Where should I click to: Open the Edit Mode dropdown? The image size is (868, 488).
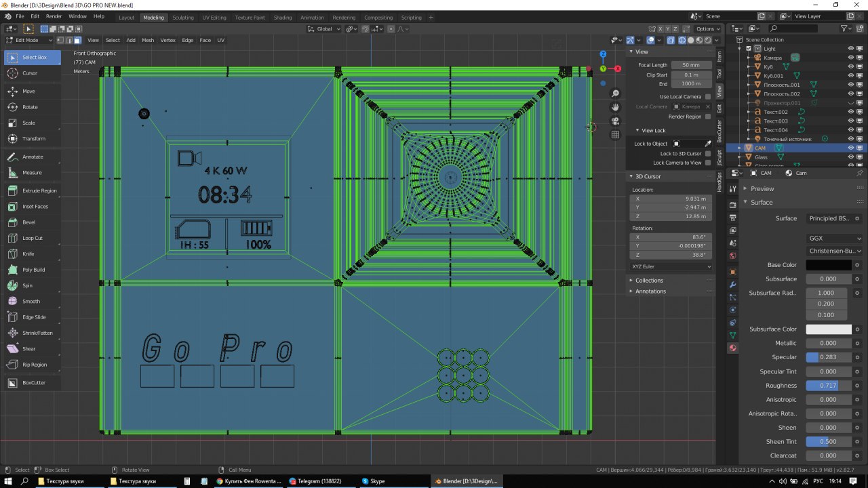coord(28,40)
